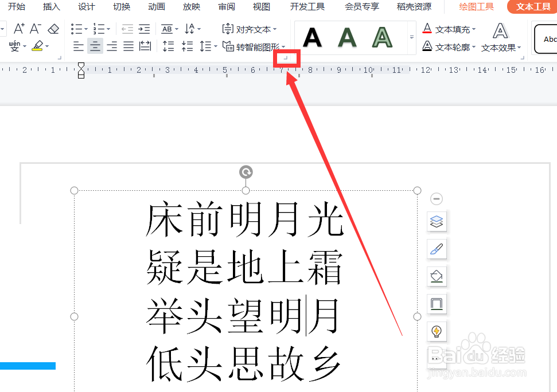Switch to the 开始 tab
This screenshot has height=392, width=557.
[16, 6]
